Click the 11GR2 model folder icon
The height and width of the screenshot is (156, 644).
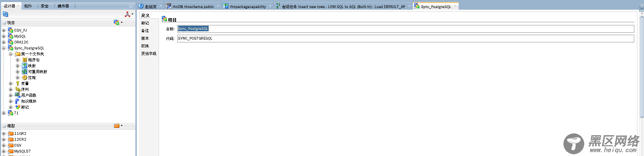11,133
